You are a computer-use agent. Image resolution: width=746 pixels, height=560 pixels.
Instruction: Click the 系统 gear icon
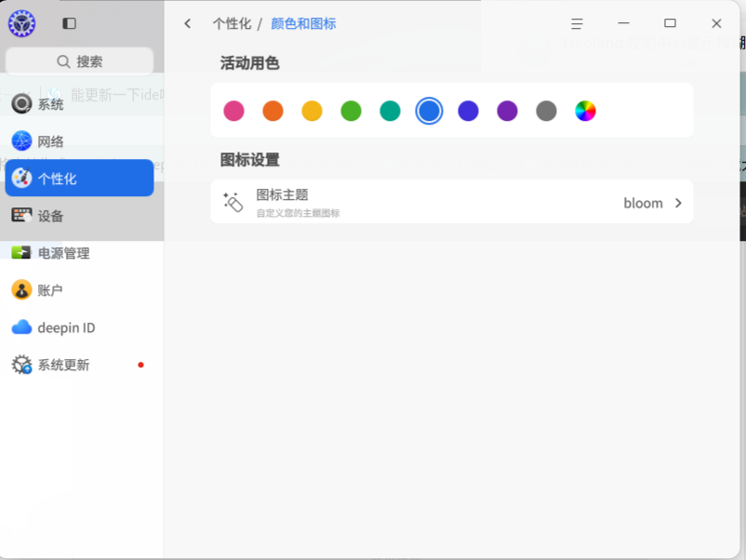click(21, 104)
